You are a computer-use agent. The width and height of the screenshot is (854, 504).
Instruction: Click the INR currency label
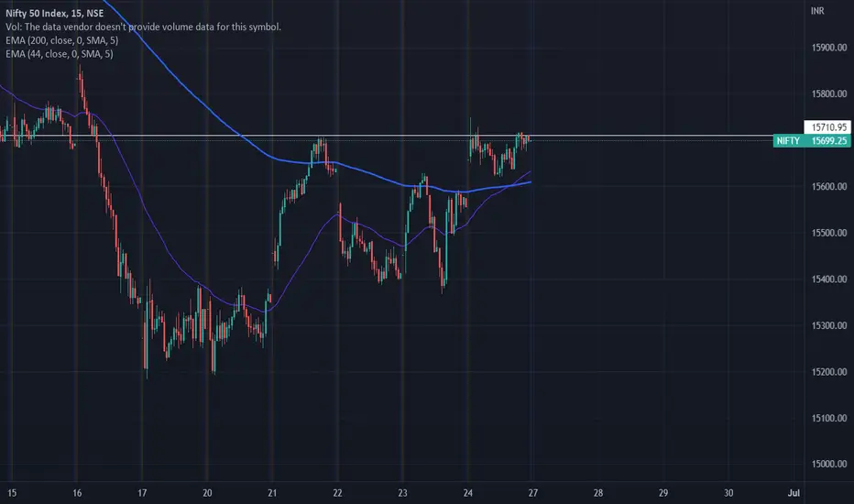click(817, 11)
